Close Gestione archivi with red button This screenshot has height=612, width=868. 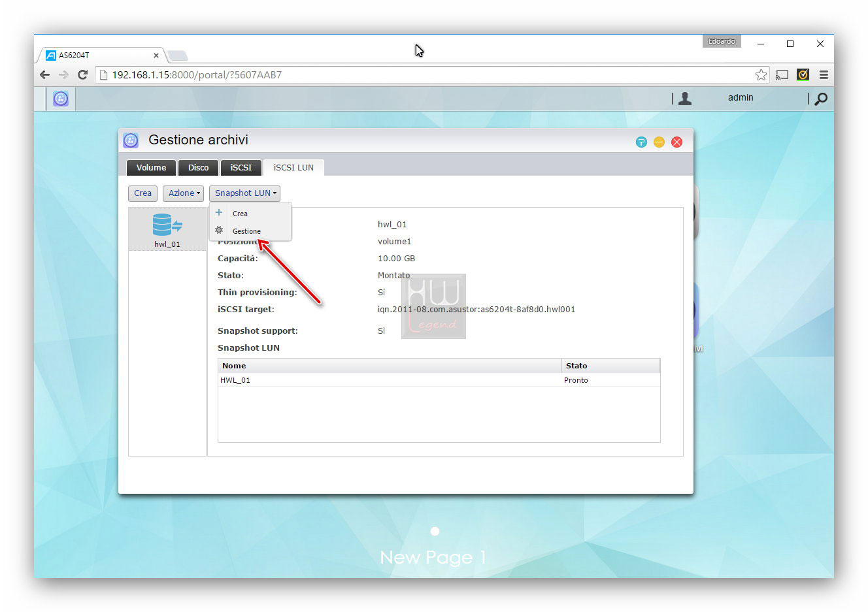tap(676, 142)
